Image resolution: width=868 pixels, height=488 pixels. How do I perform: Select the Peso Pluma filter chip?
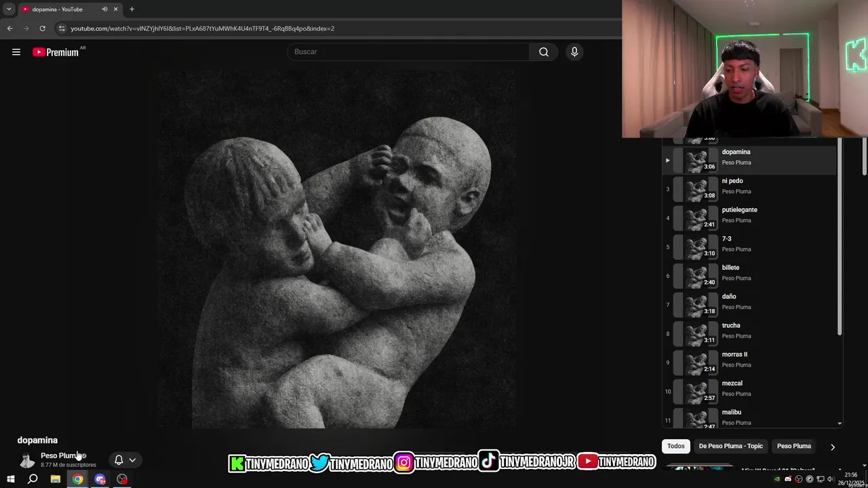point(794,446)
